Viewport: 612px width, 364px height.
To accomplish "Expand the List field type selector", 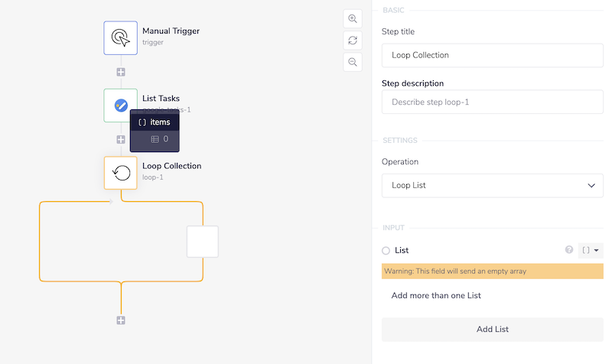I will pyautogui.click(x=591, y=250).
